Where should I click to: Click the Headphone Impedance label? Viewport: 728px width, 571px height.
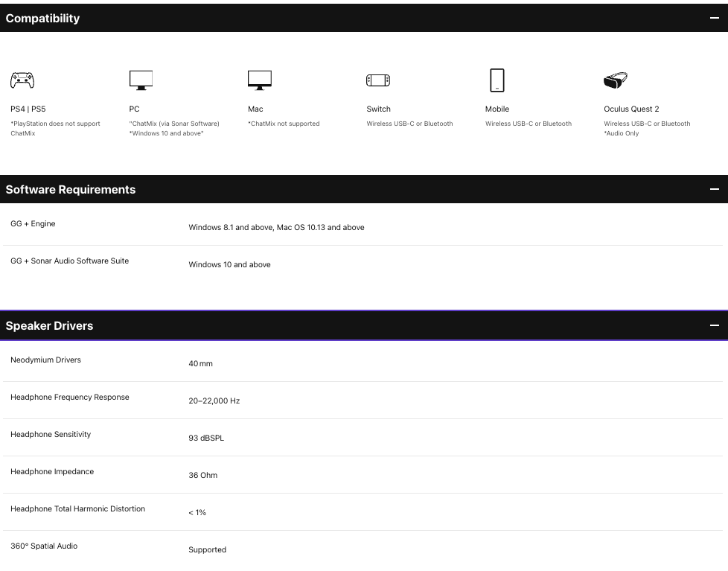52,471
